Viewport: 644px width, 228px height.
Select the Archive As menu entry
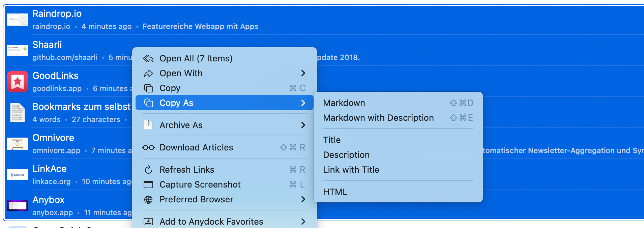(225, 125)
